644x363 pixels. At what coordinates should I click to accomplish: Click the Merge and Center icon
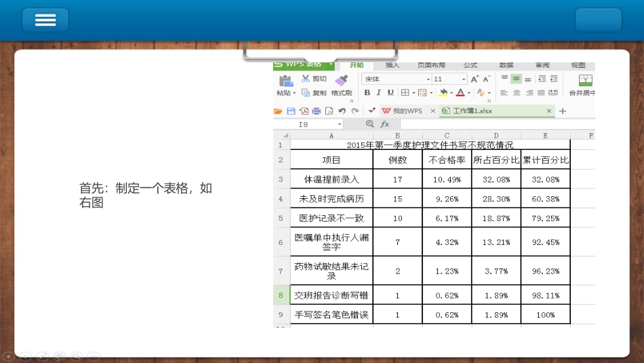click(x=585, y=80)
